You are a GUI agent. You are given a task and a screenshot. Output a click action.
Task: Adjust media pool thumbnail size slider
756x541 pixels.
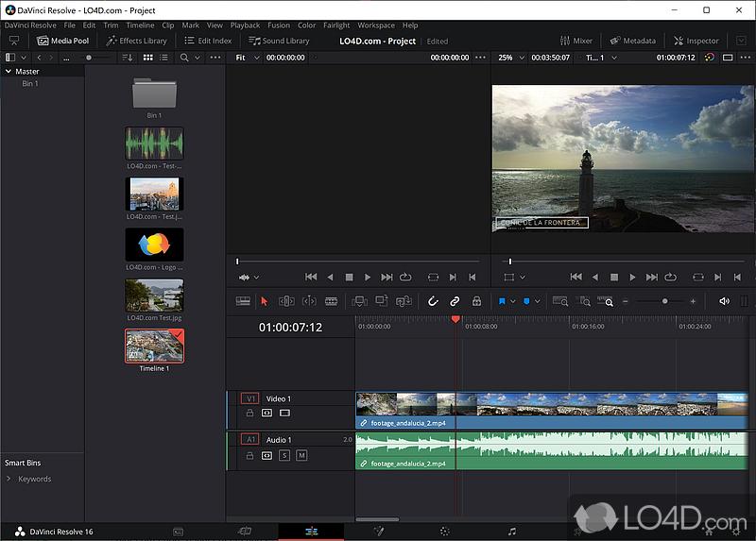click(89, 58)
